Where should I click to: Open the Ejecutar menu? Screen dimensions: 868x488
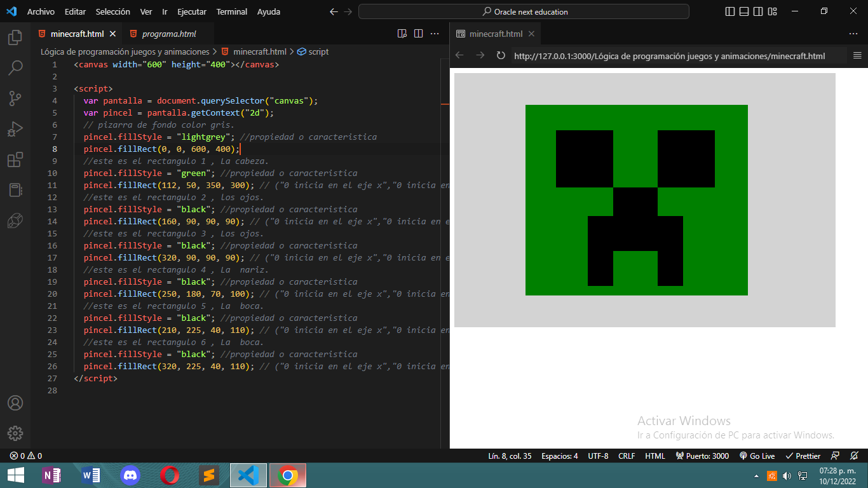click(x=192, y=11)
